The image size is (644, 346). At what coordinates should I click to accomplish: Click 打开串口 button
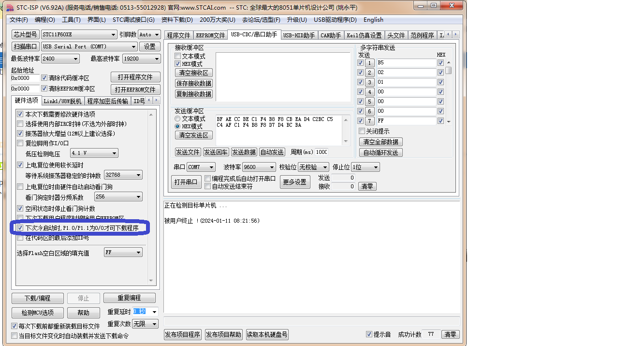(186, 182)
